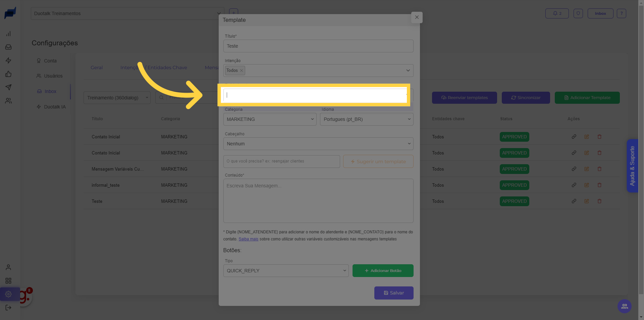Remove the Todos tag from Intenção
The width and height of the screenshot is (644, 320).
click(x=241, y=71)
